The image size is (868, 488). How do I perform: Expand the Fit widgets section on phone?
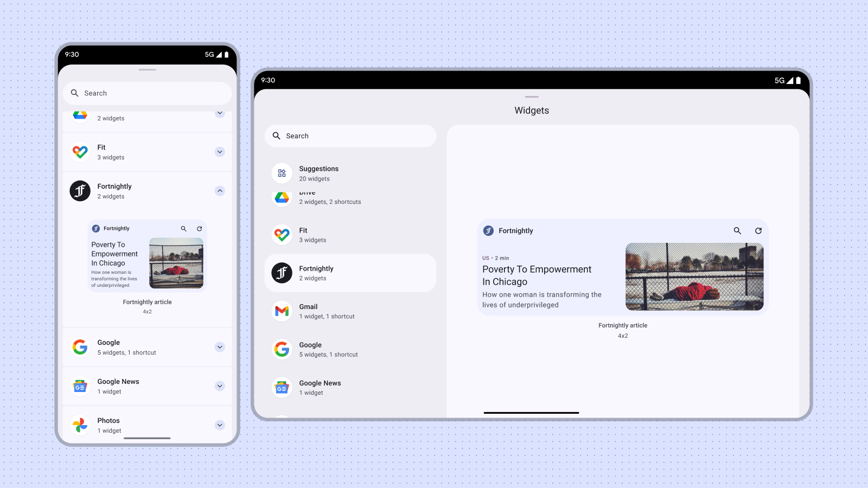point(220,152)
